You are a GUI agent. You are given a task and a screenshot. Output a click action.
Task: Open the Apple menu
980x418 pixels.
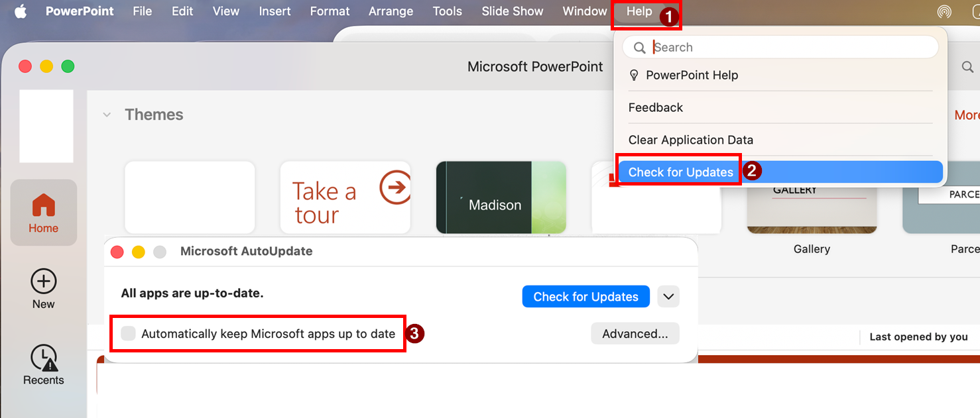(x=20, y=11)
